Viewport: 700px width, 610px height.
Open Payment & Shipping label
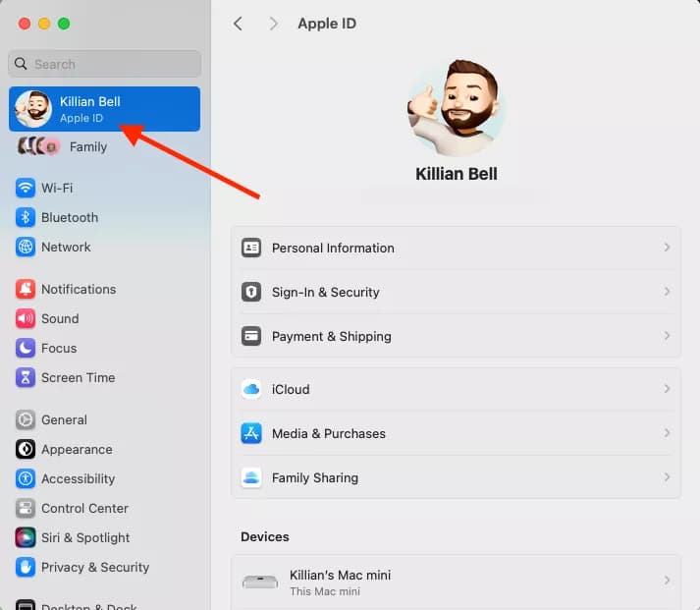point(332,336)
